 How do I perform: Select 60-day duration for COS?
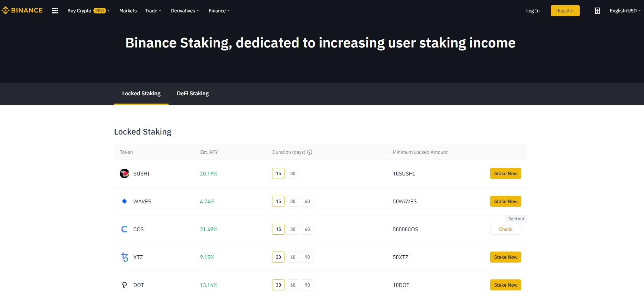pyautogui.click(x=307, y=229)
